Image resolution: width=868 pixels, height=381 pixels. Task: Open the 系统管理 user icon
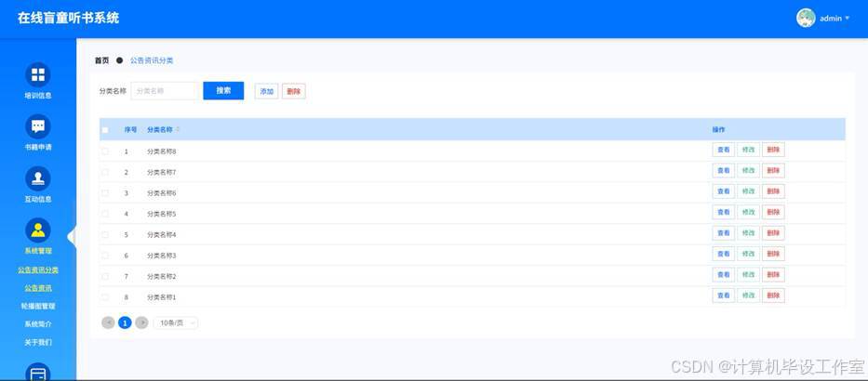[x=37, y=230]
